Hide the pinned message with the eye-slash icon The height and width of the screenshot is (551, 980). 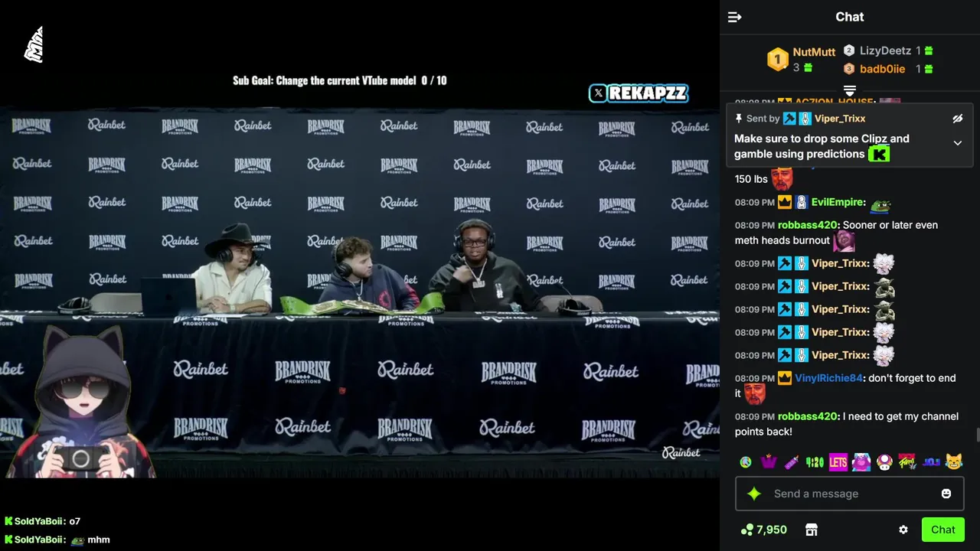point(957,119)
